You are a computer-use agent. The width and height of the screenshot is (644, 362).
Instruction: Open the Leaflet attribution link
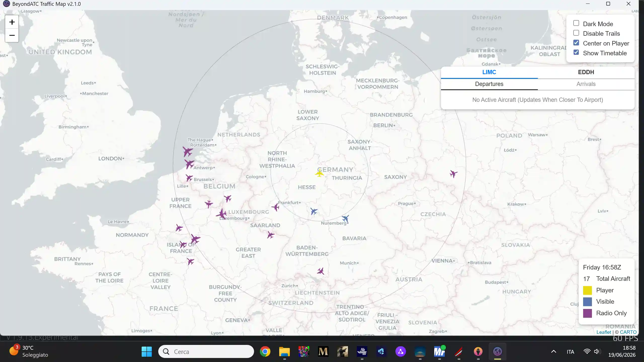point(603,332)
